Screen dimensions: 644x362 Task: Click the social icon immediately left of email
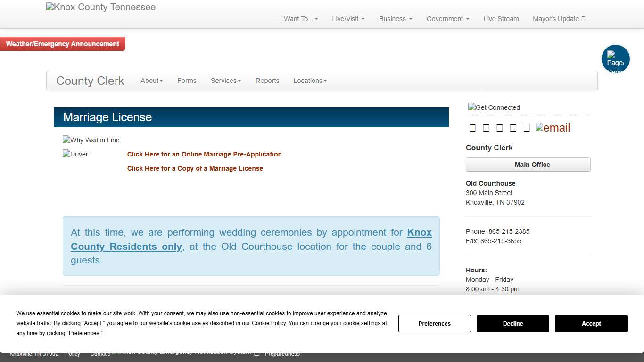[527, 128]
